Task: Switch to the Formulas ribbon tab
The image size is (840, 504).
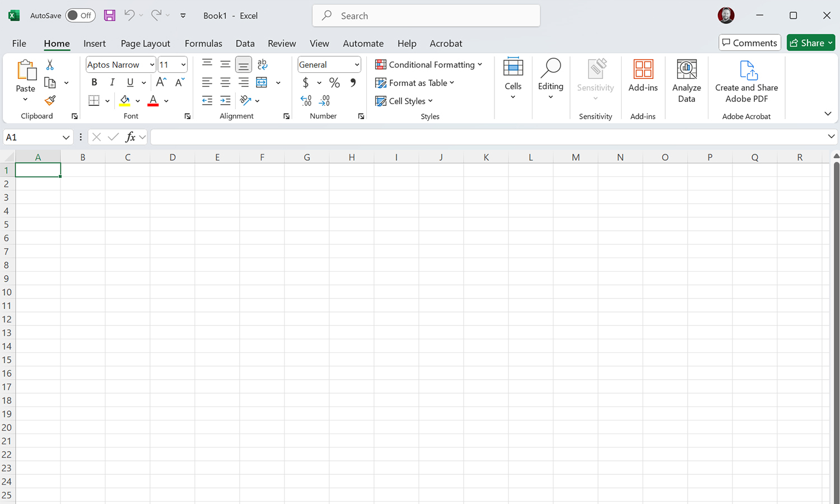Action: click(203, 43)
